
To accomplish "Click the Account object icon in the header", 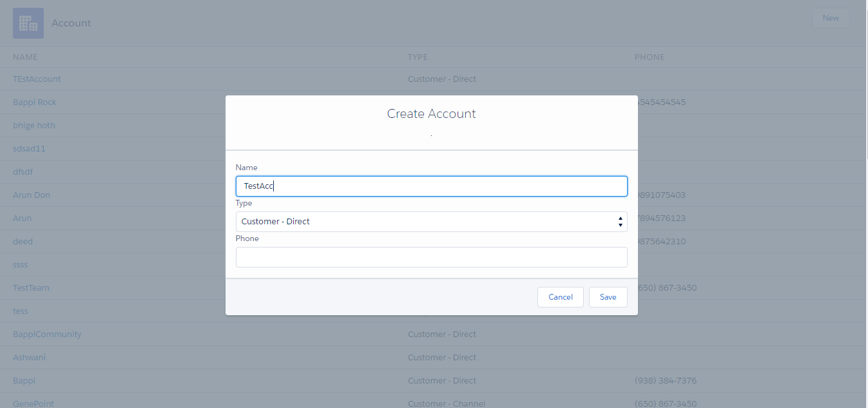I will coord(28,23).
